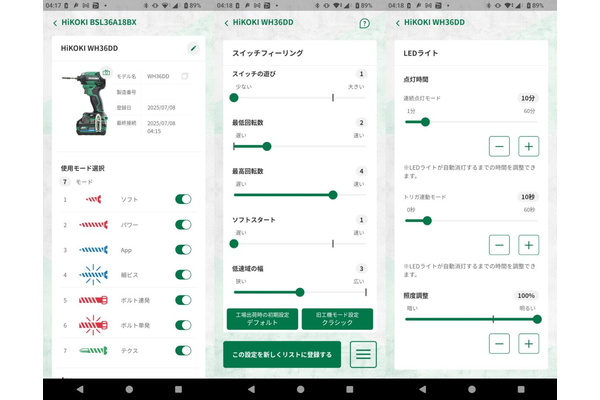
Task: Open the hamburger list menu button
Action: (363, 354)
